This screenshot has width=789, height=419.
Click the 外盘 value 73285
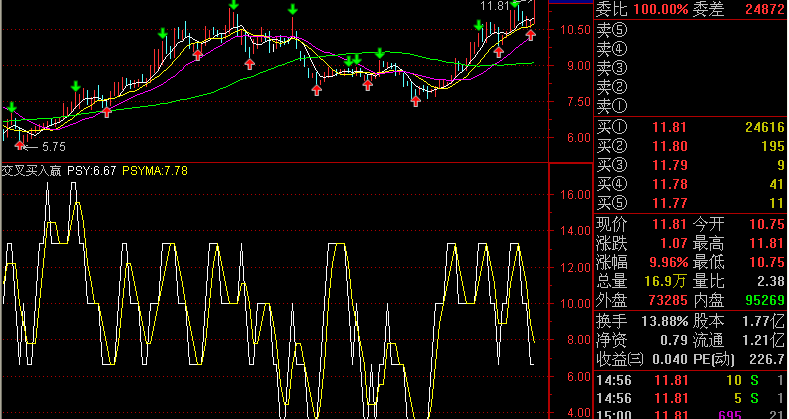(x=668, y=301)
